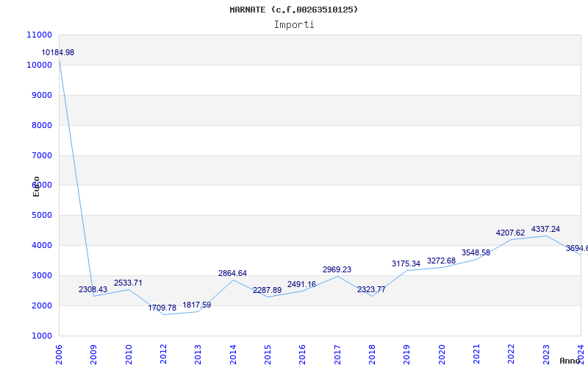Click the chart title MARNATE (c.f.00263510125)

pos(293,10)
